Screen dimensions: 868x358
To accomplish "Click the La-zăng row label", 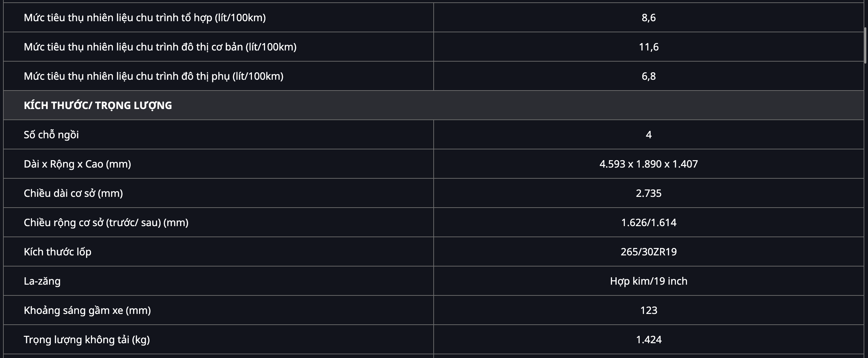I will (x=42, y=281).
